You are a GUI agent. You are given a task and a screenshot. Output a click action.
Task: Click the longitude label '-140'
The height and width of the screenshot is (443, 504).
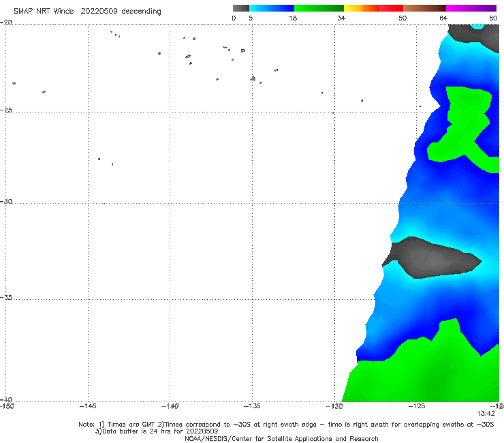(x=170, y=406)
